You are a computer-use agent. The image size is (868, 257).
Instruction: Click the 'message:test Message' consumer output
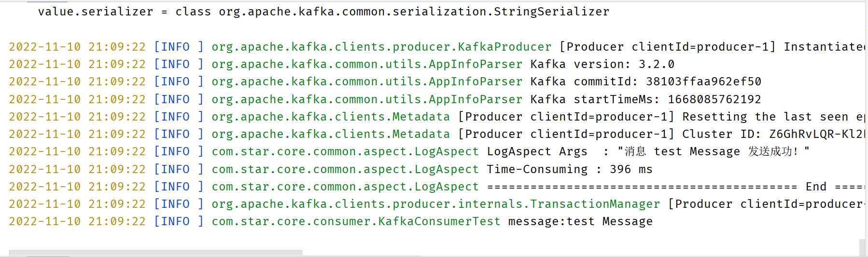point(580,221)
